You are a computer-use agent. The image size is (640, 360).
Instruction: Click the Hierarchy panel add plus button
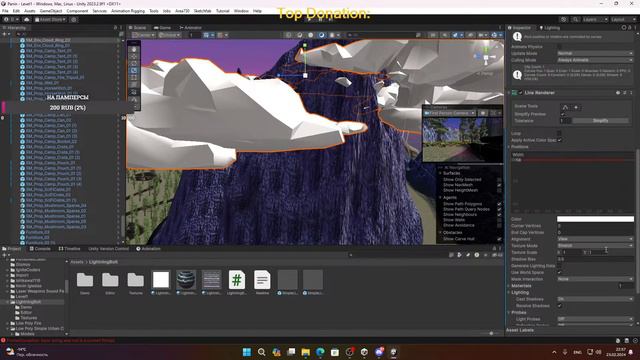(x=4, y=34)
